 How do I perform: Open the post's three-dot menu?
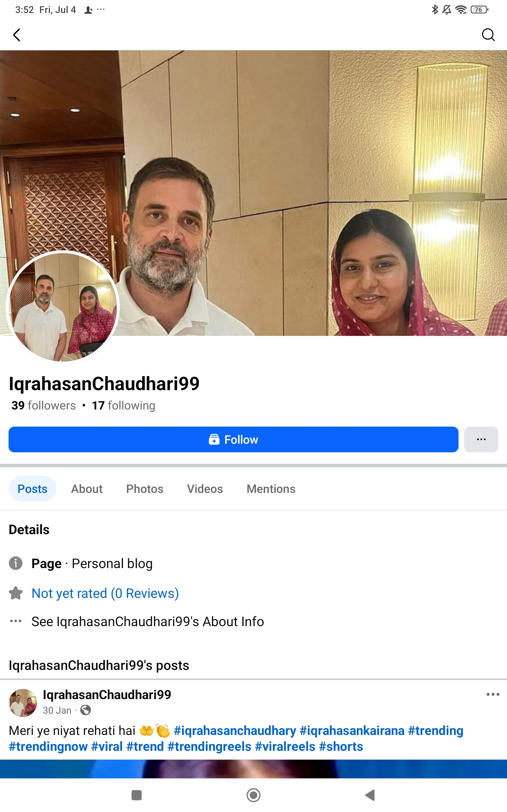click(x=492, y=694)
